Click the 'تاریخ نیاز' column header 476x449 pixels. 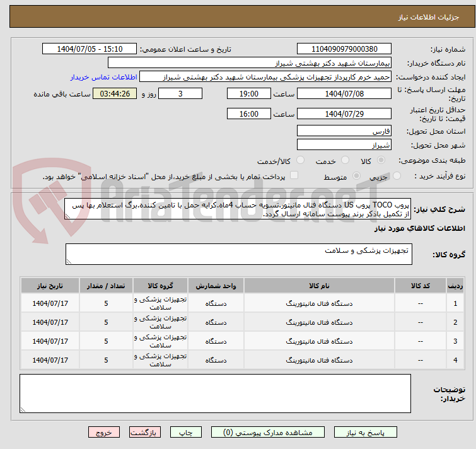[x=50, y=286]
